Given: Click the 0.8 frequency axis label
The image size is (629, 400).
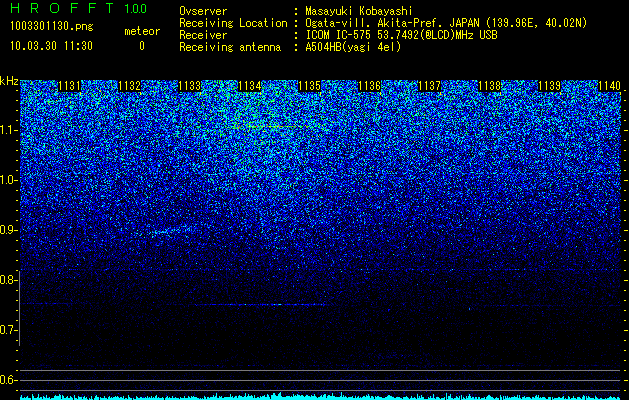Looking at the screenshot, I should pos(7,280).
